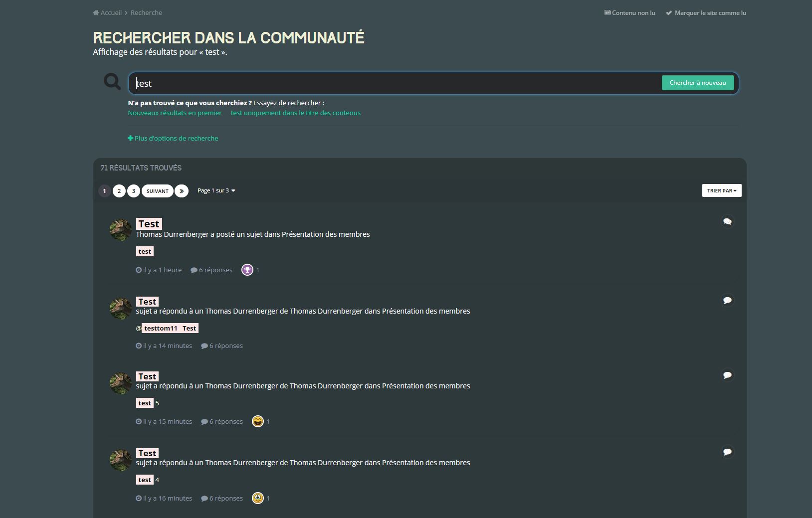
Task: Open the 'Page 1 sur 3' page selector
Action: point(216,191)
